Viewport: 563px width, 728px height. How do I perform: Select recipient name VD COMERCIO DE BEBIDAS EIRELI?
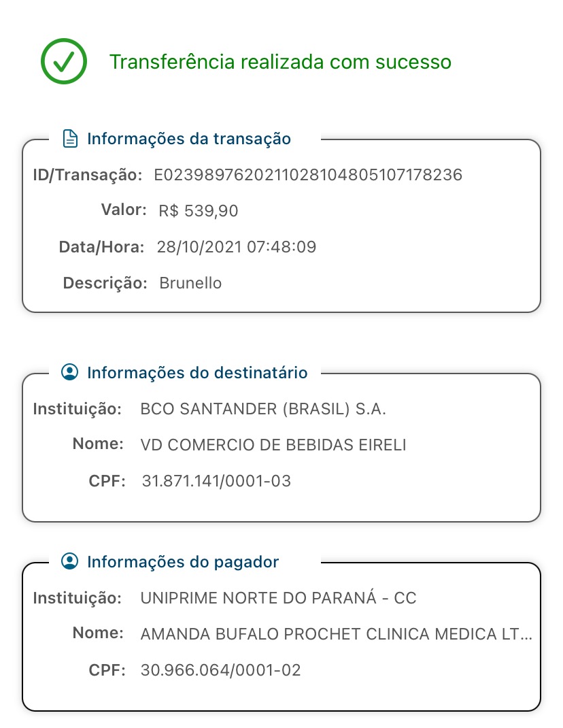(x=273, y=445)
